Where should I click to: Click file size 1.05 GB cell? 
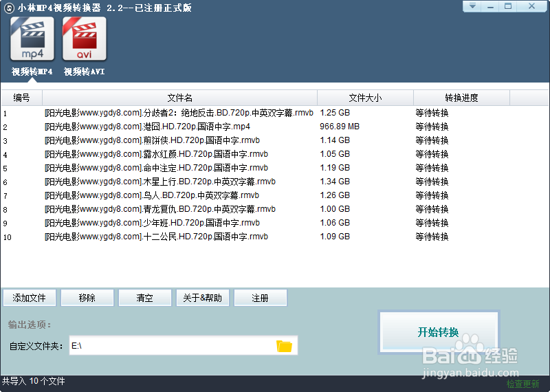[335, 154]
